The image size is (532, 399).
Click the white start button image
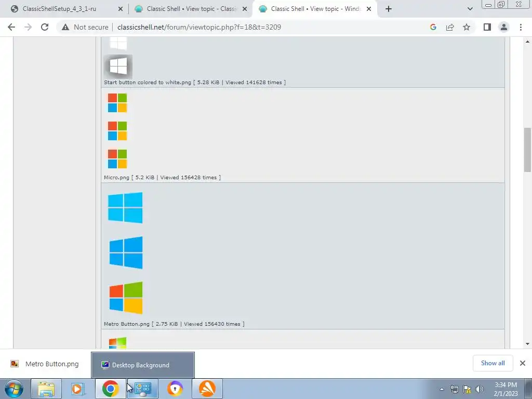[x=118, y=66]
